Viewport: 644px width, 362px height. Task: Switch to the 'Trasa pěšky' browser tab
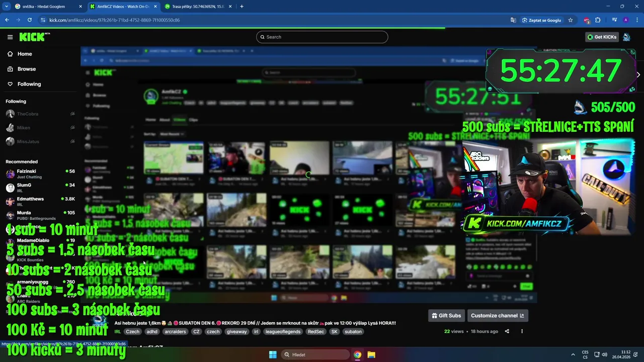(198, 7)
